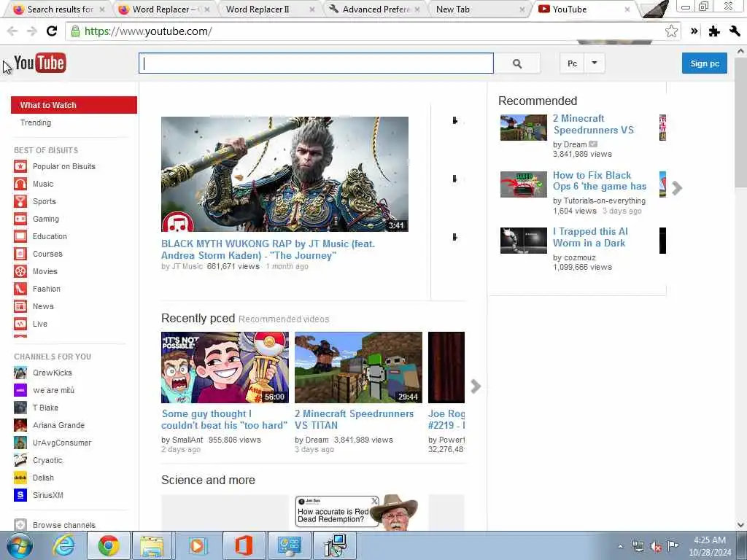Screen dimensions: 747x560
Task: Click the Pc button
Action: tap(572, 63)
